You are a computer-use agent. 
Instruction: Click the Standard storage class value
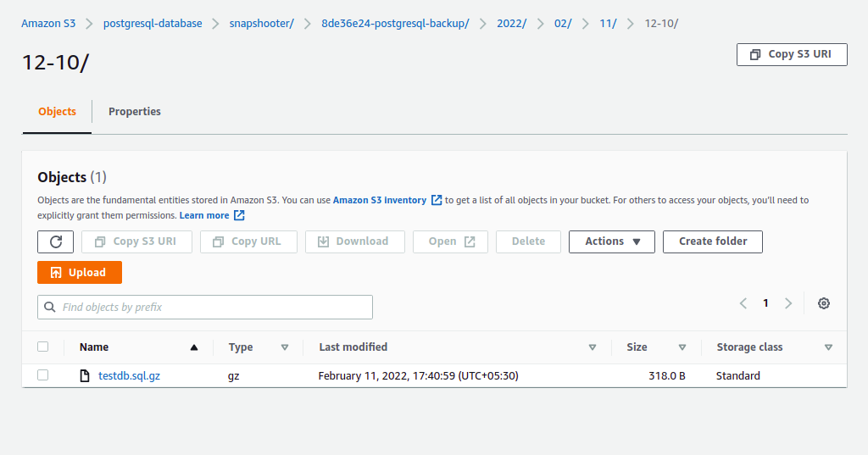point(738,376)
